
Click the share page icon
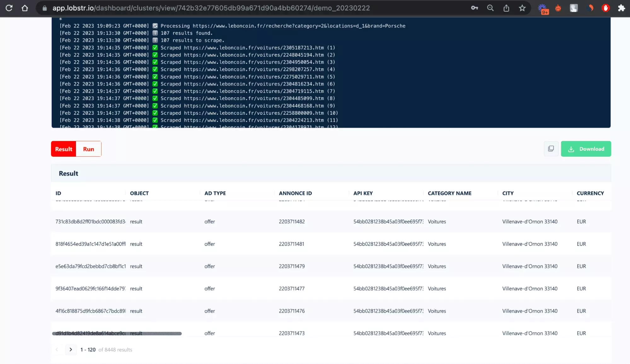[x=506, y=8]
